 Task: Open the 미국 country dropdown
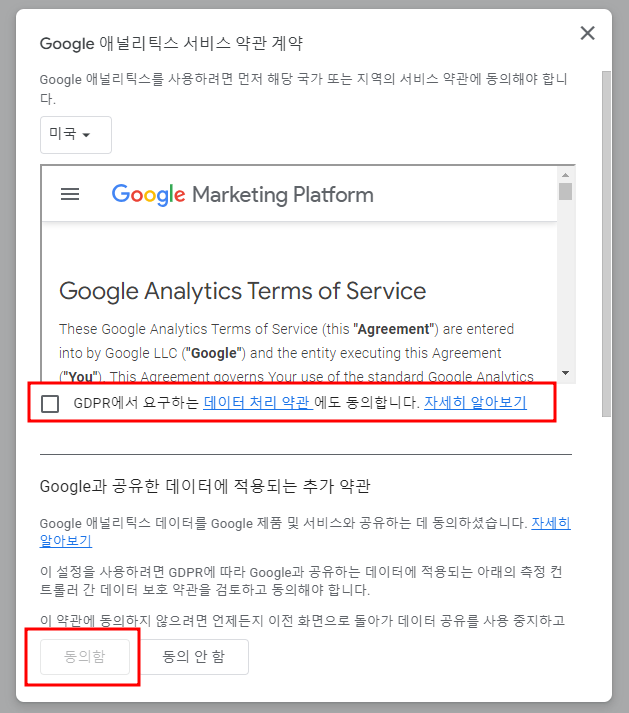click(x=75, y=135)
